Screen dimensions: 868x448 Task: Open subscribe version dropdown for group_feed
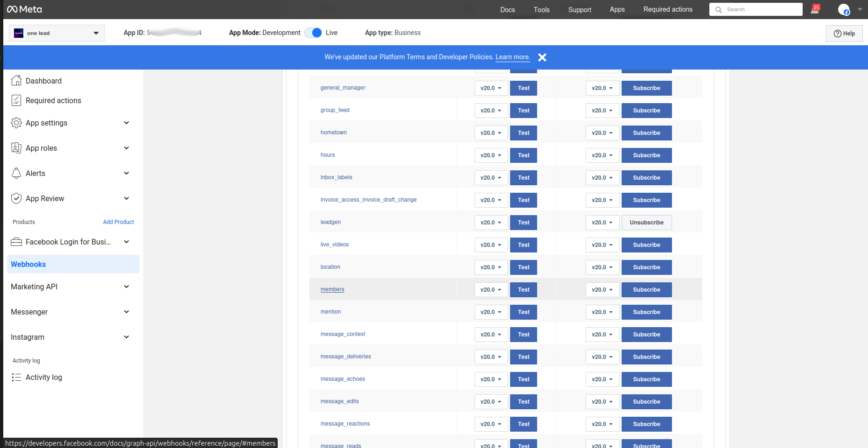click(602, 111)
